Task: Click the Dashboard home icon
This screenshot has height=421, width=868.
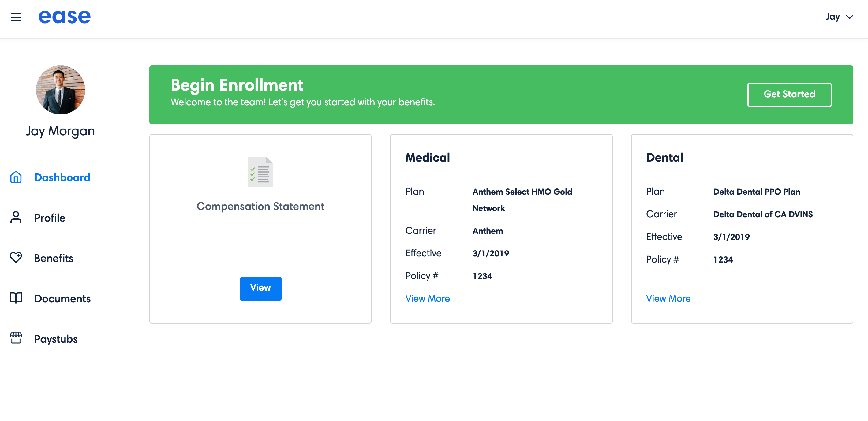Action: 16,177
